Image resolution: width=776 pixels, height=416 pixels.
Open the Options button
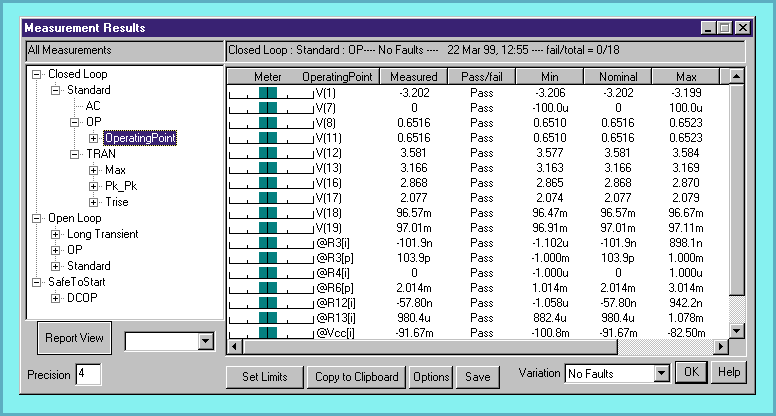point(431,377)
